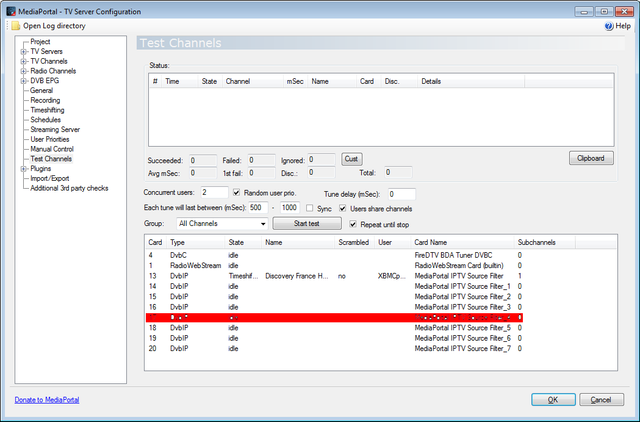Expand the Radio Channels tree node
The image size is (640, 422).
(x=24, y=71)
